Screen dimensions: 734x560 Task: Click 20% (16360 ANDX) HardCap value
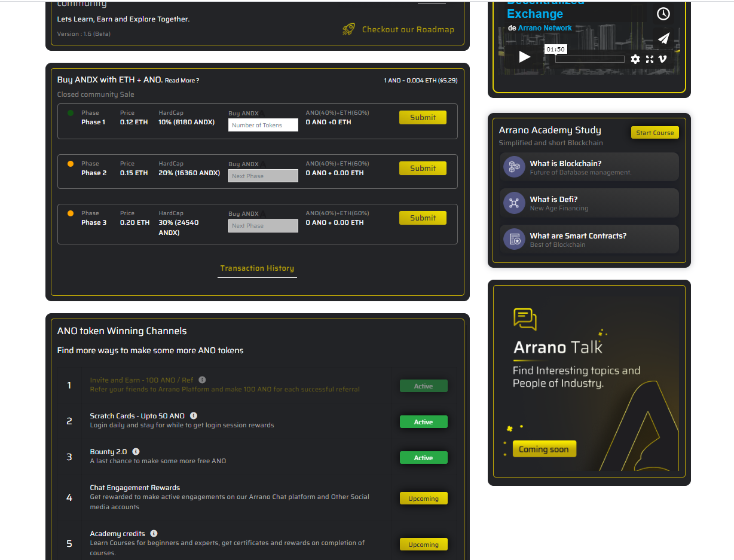189,173
